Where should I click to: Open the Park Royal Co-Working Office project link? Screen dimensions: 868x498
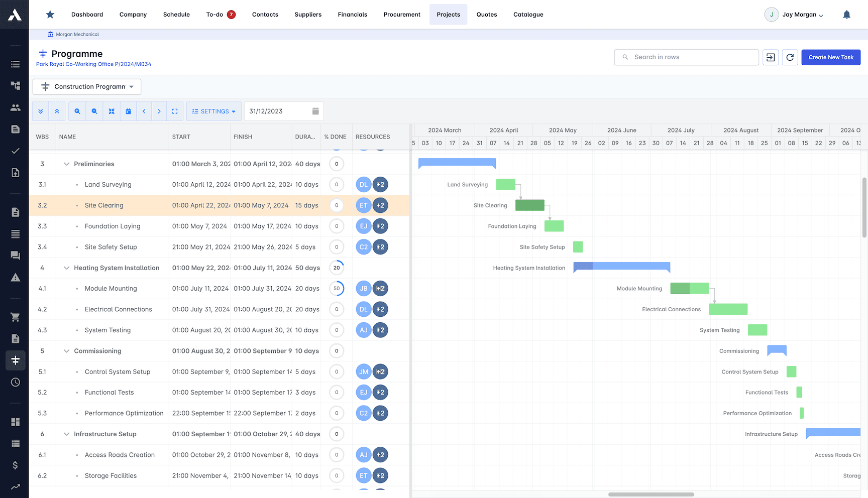click(x=93, y=64)
